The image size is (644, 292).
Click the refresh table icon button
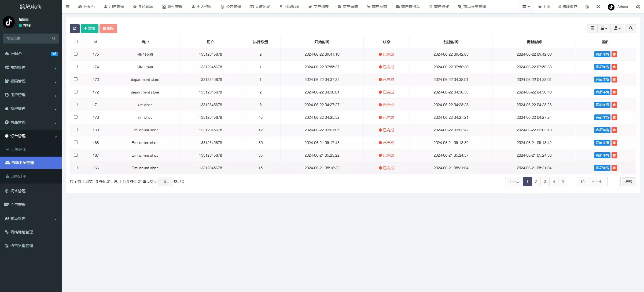75,28
